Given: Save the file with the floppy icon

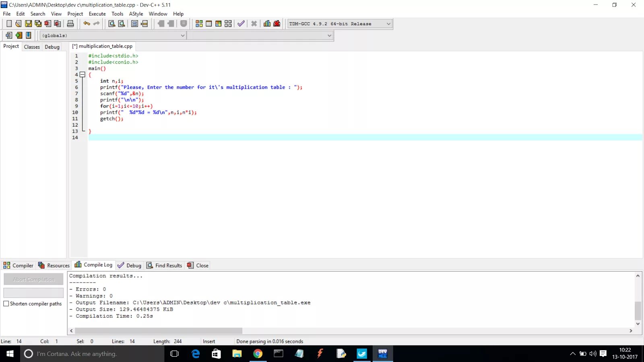Looking at the screenshot, I should [x=28, y=24].
